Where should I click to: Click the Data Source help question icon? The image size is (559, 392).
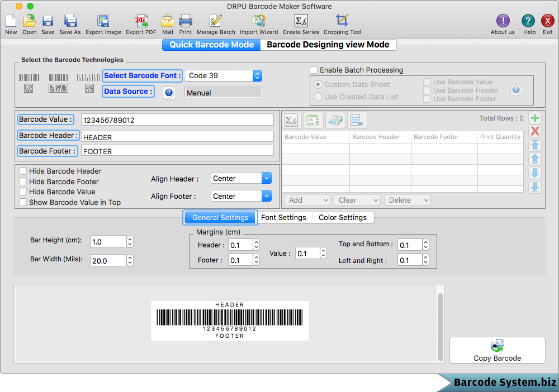click(x=169, y=93)
